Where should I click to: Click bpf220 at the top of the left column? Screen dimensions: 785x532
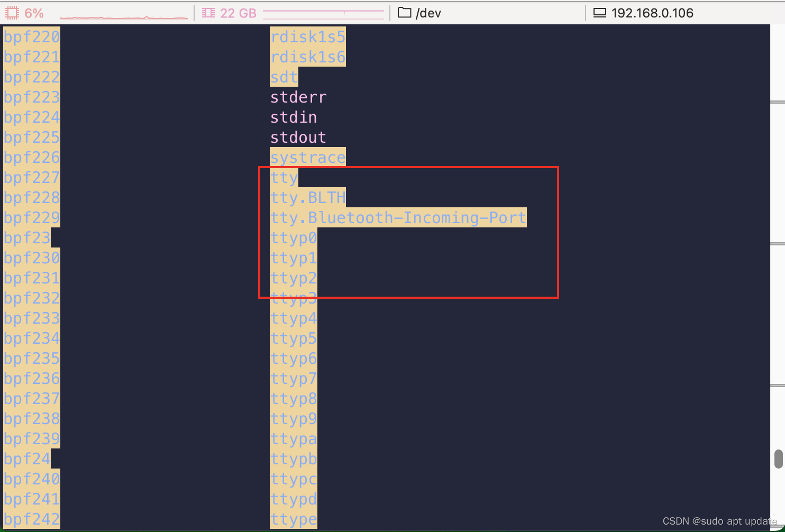(x=31, y=36)
